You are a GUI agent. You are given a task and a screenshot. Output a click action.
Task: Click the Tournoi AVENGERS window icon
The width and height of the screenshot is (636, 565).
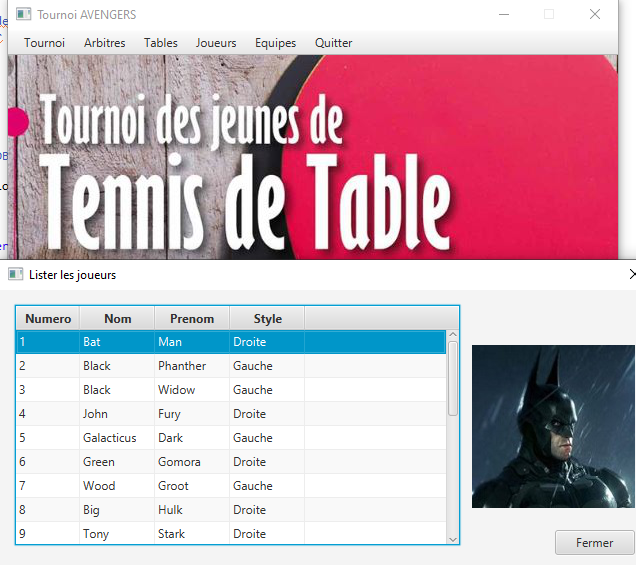(23, 14)
